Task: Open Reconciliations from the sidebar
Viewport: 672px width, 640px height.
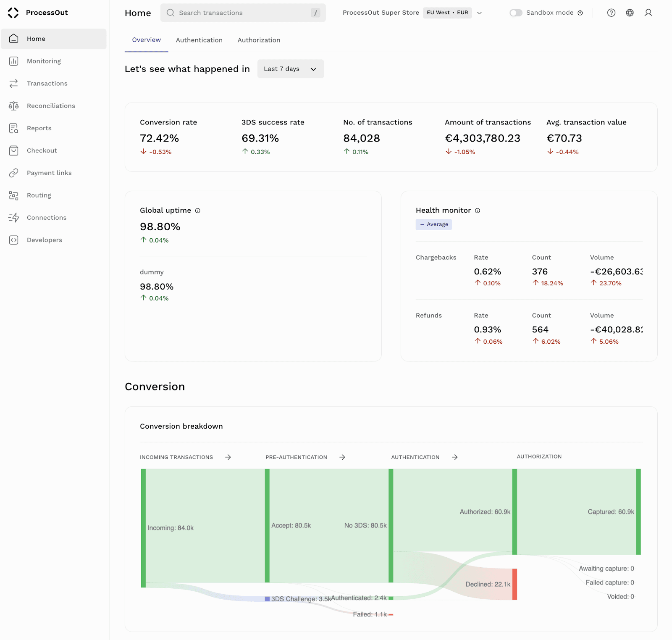Action: 51,106
